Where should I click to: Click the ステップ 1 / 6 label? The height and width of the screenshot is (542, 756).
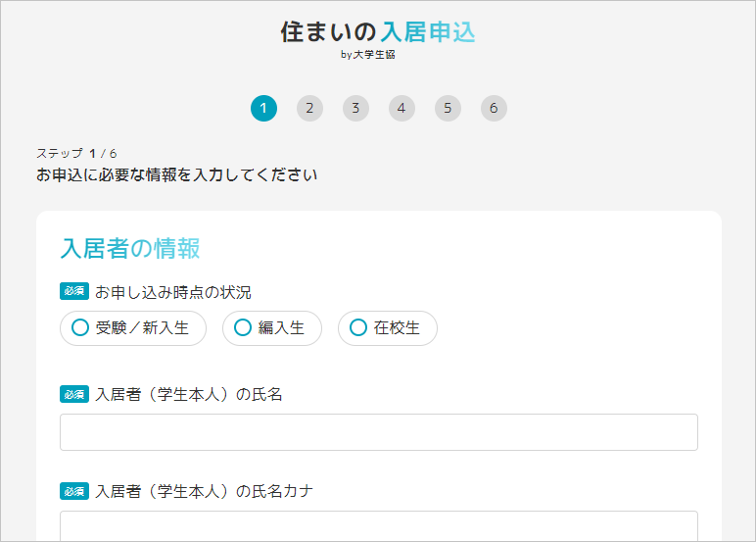tap(76, 154)
